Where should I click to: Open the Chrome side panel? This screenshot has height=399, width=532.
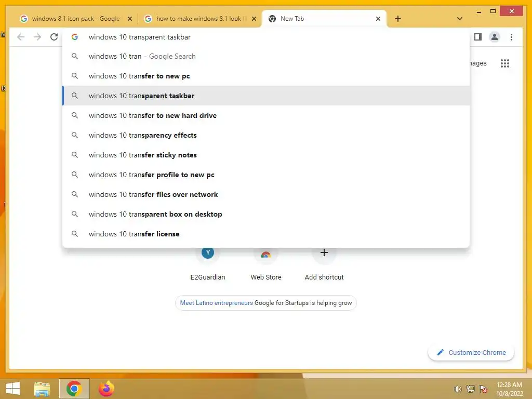click(x=478, y=37)
